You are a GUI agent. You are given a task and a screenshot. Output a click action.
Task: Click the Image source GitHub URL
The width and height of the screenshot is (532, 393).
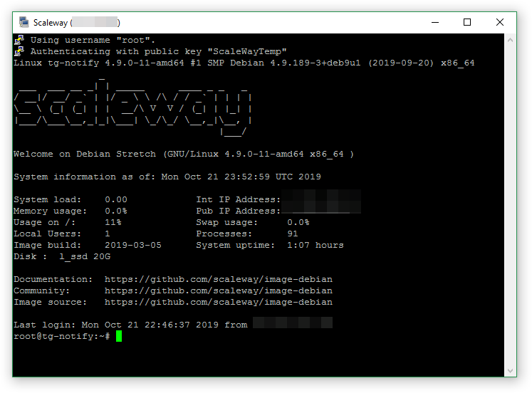point(219,302)
